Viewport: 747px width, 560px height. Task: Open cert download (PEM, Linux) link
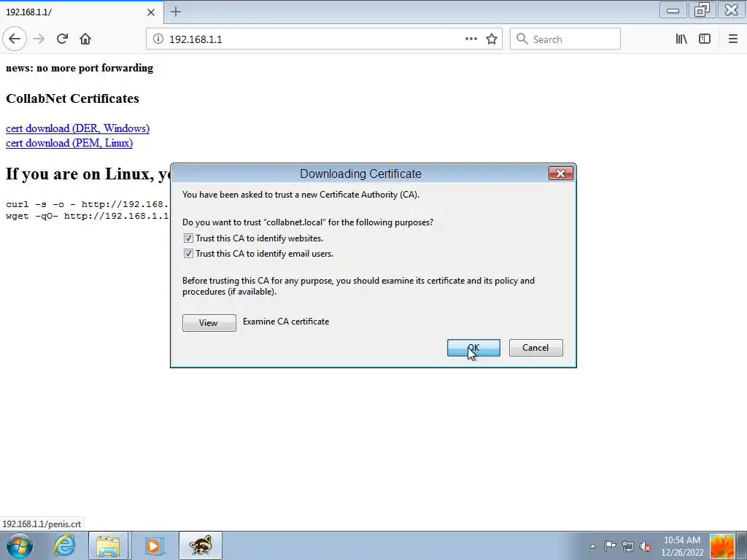pyautogui.click(x=69, y=143)
